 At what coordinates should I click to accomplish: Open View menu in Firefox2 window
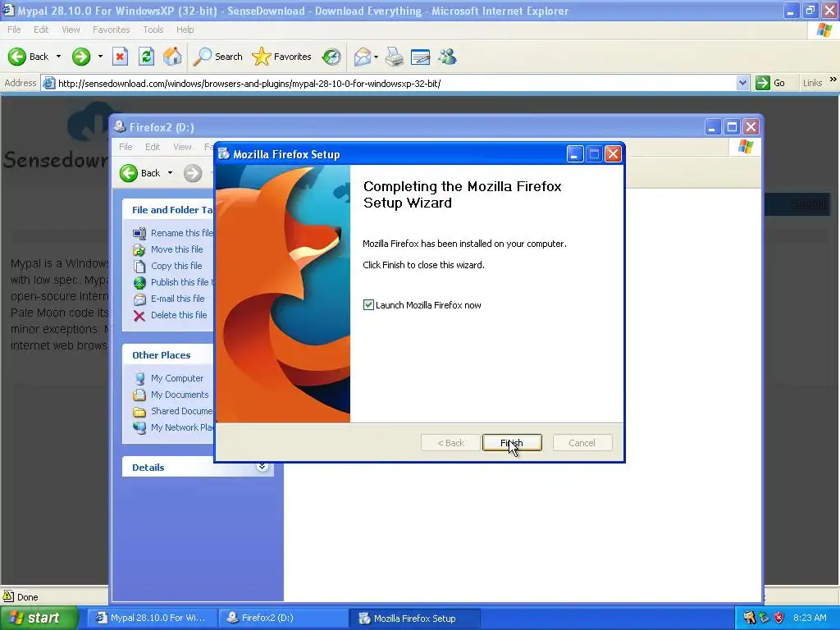click(182, 147)
